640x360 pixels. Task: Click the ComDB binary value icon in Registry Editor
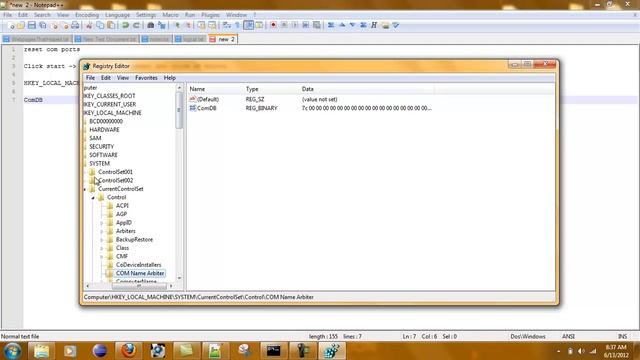pos(193,108)
